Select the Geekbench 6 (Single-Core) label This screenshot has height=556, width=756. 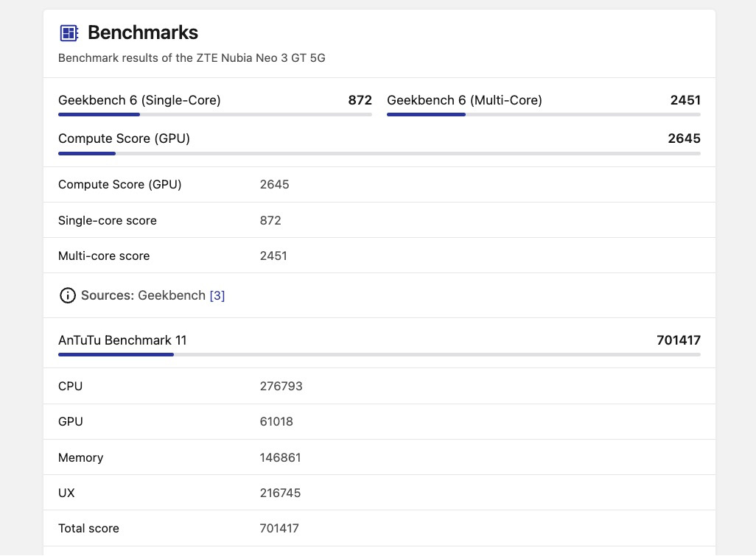click(139, 100)
